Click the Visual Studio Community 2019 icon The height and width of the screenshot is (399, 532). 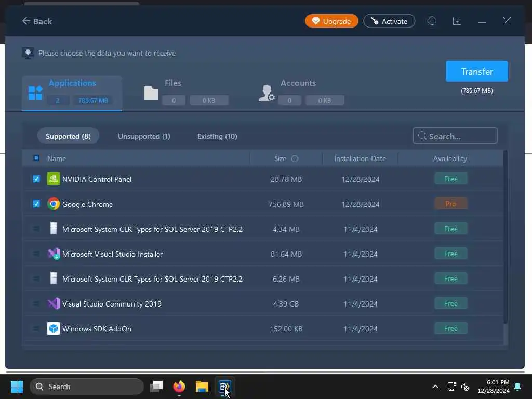[54, 303]
